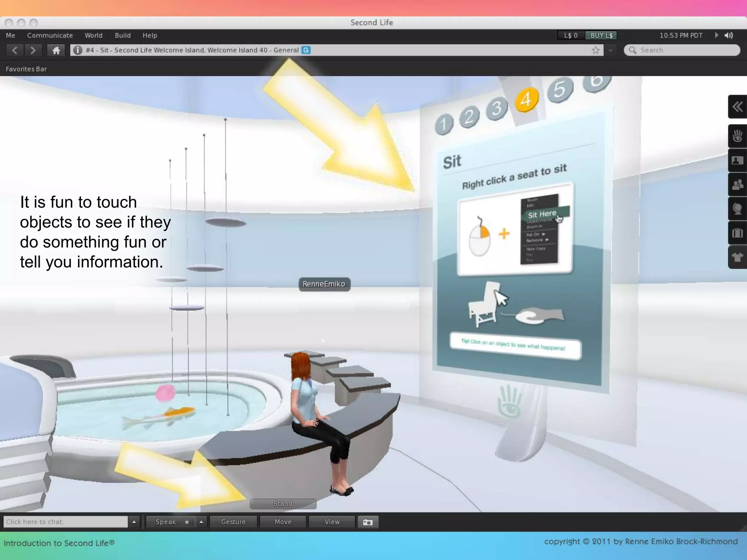
Task: Click the Home teleport icon
Action: 56,50
